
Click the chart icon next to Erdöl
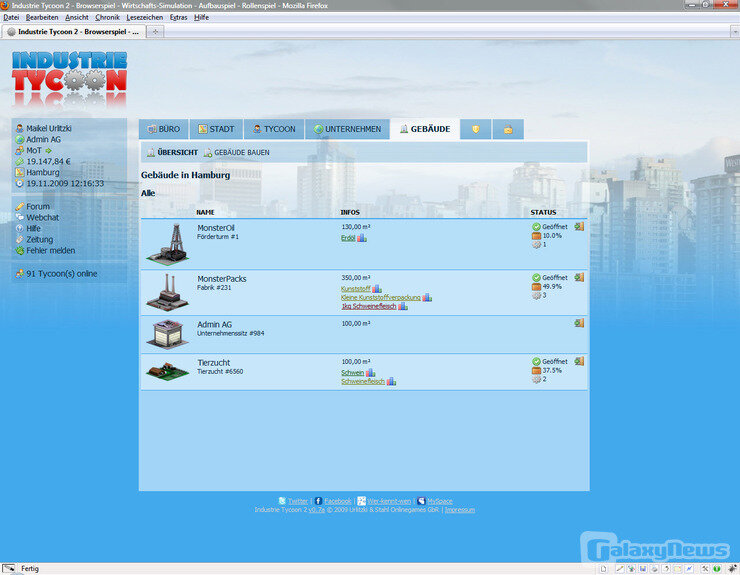tap(362, 238)
